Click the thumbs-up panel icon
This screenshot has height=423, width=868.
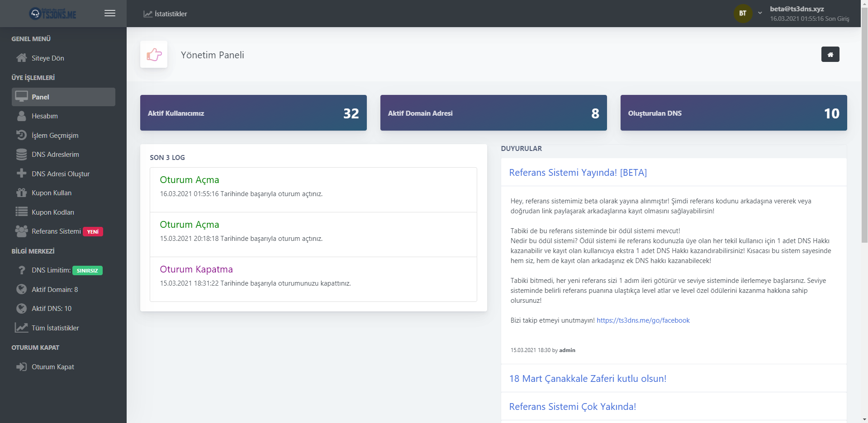point(154,55)
